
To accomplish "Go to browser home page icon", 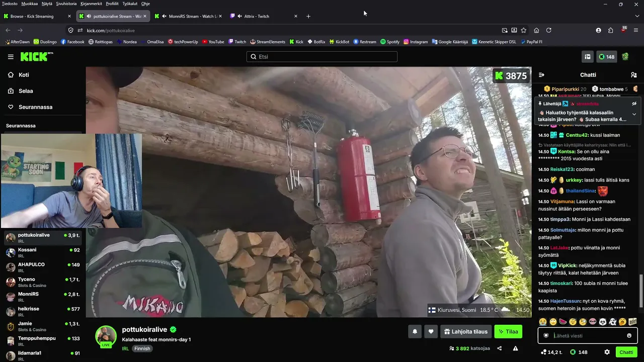I will coord(536,30).
